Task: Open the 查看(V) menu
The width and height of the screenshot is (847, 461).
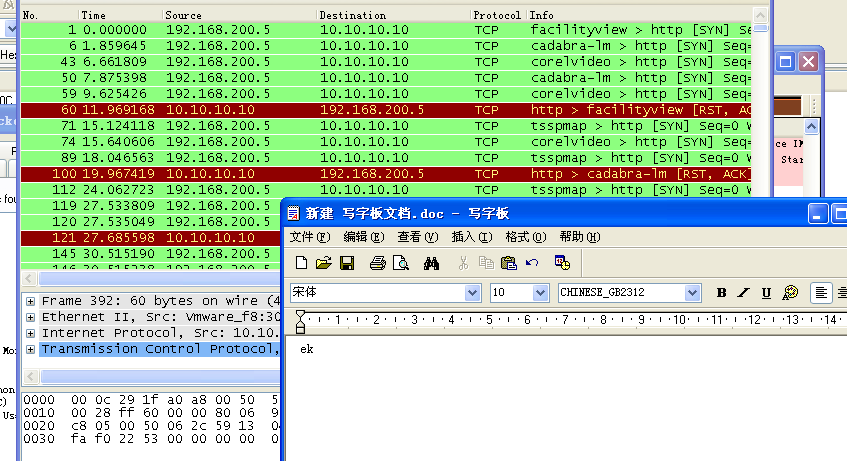Action: 418,237
